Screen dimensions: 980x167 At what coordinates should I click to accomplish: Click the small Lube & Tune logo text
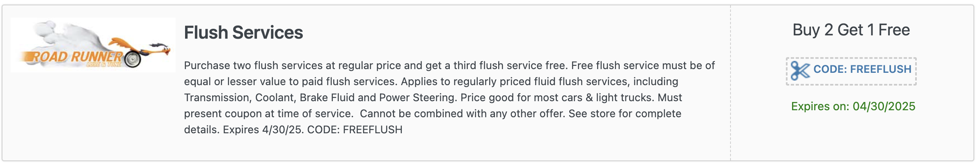pos(103,64)
